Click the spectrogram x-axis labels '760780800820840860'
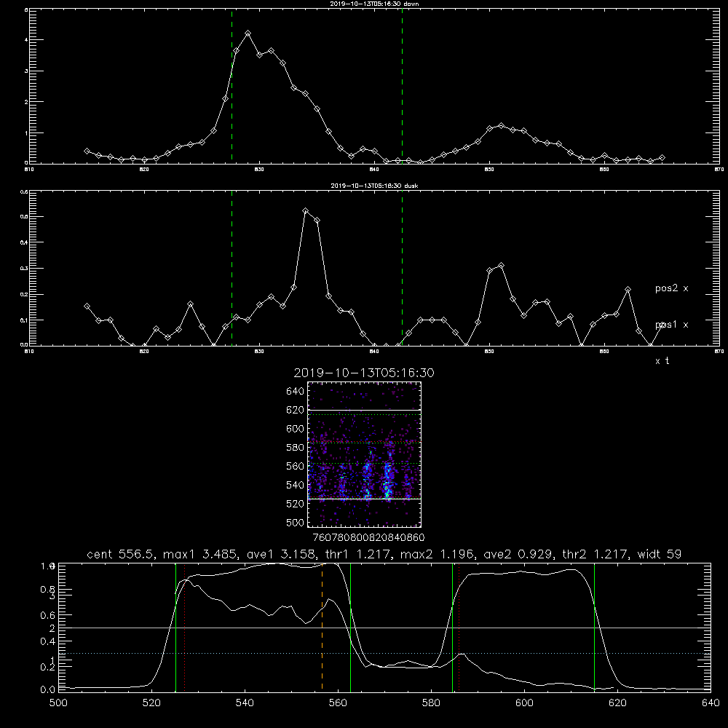Viewport: 728px width, 728px height. point(369,538)
